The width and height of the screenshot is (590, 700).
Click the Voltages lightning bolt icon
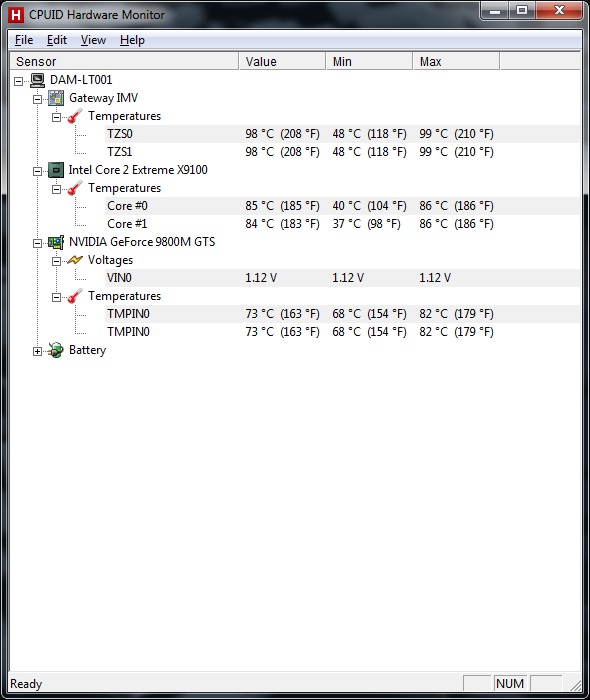pyautogui.click(x=75, y=260)
